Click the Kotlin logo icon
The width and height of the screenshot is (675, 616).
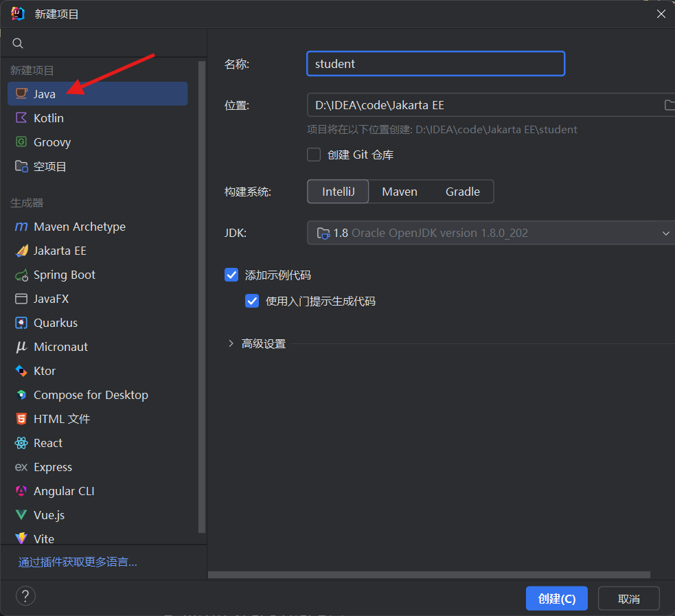click(x=21, y=117)
